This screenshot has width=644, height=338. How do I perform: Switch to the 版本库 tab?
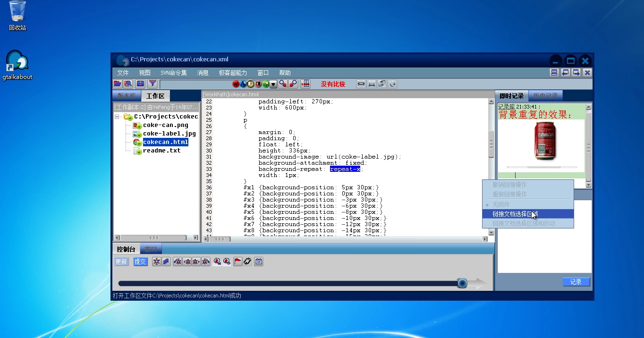click(x=126, y=96)
